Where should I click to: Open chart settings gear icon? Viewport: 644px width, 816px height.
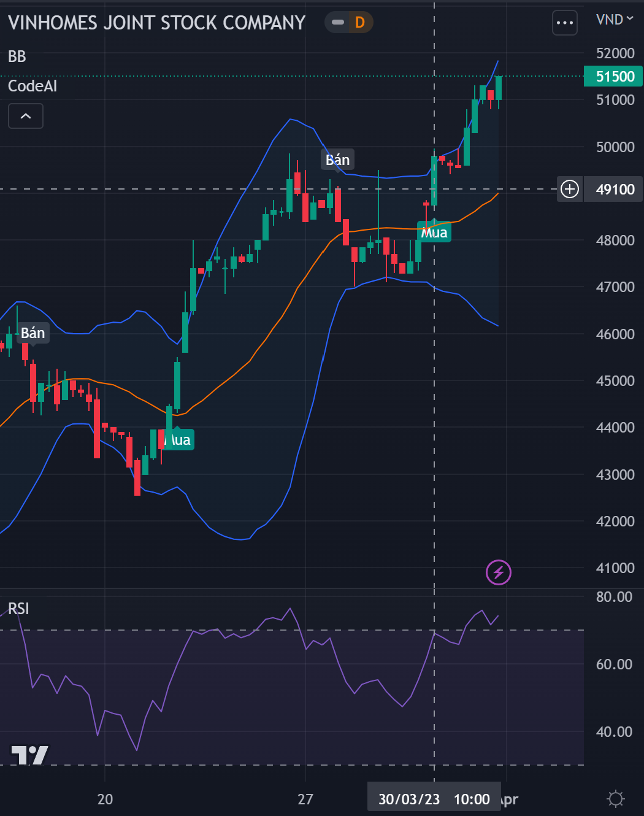pyautogui.click(x=616, y=799)
